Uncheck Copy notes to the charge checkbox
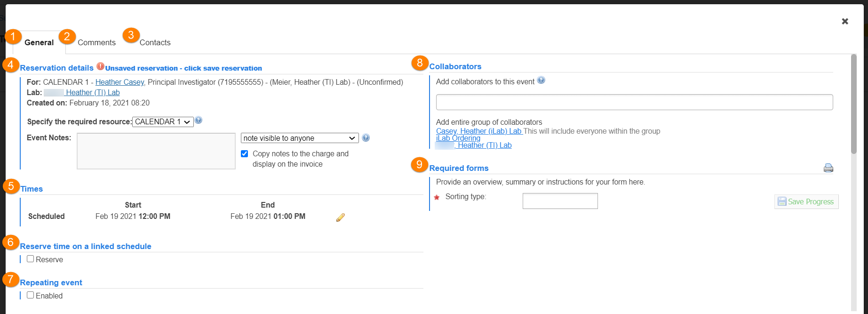 (x=245, y=153)
